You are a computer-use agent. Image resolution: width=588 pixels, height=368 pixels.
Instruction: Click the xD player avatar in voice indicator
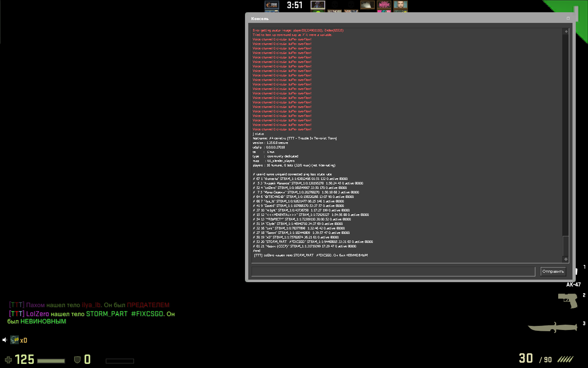coord(15,340)
